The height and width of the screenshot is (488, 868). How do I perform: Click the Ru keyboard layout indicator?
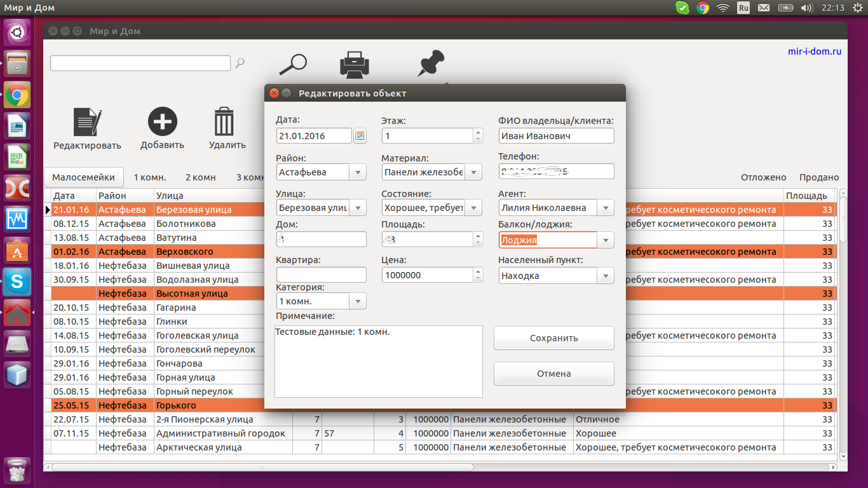[x=743, y=8]
